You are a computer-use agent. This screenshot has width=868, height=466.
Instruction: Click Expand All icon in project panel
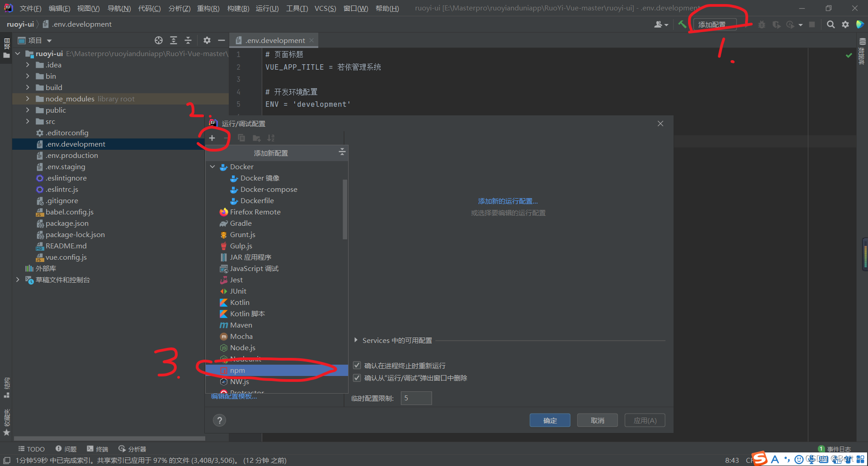[174, 40]
